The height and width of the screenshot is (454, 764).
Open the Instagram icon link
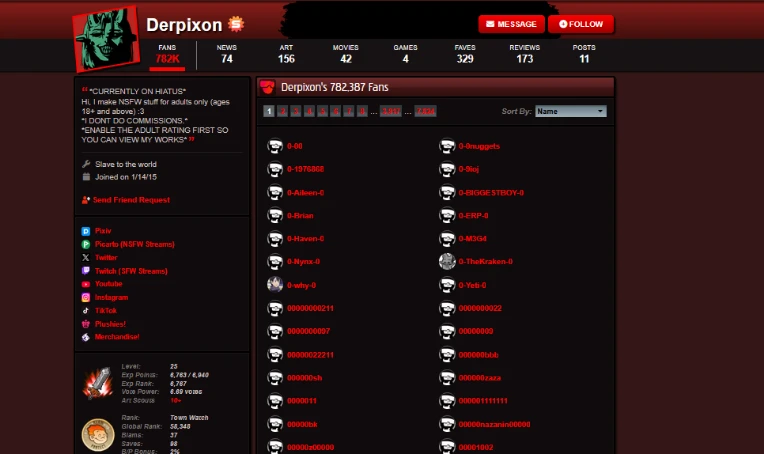point(86,298)
